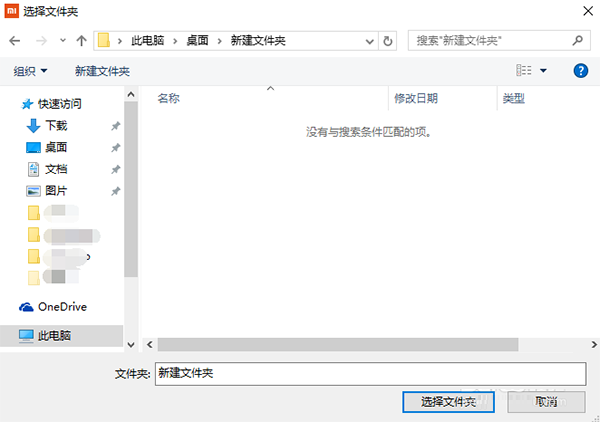Click the 此电脑 computer icon in sidebar

[27, 337]
